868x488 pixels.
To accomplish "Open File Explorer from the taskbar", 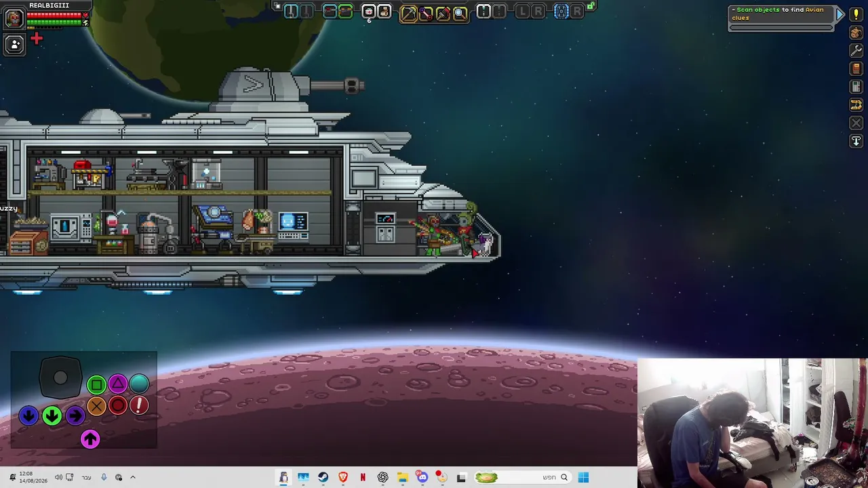I will pyautogui.click(x=403, y=477).
